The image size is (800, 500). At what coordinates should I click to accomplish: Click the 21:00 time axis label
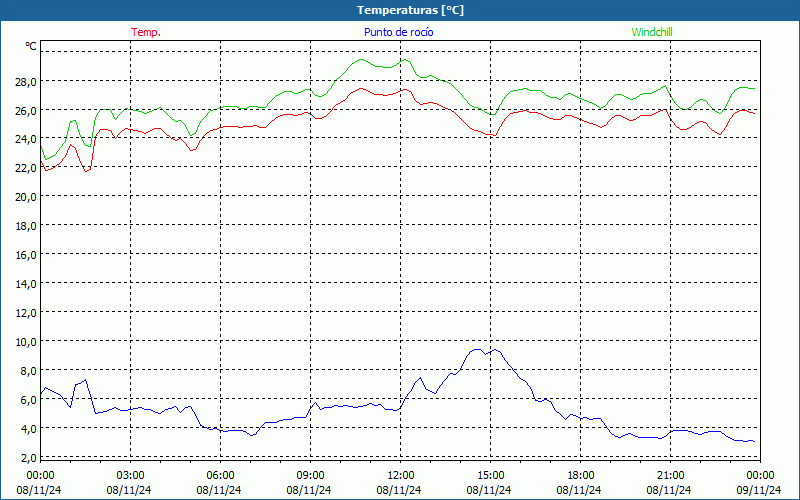point(670,476)
